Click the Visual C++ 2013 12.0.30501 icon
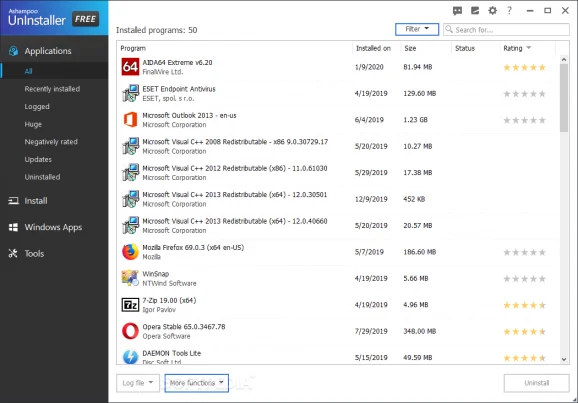Image resolution: width=578 pixels, height=403 pixels. point(130,199)
